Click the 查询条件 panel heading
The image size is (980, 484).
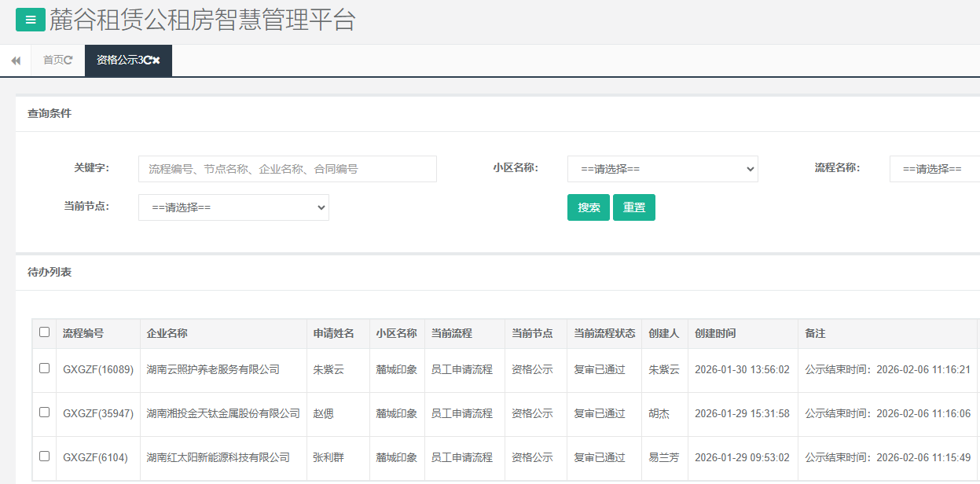pos(50,113)
